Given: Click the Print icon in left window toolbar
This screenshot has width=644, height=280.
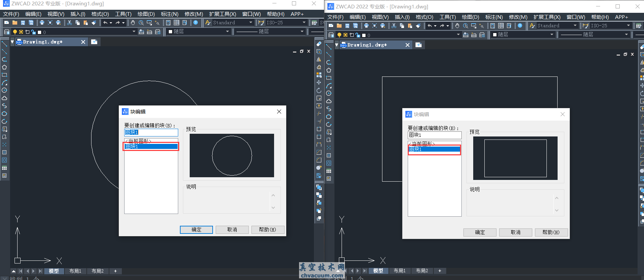Looking at the screenshot, I should click(x=42, y=23).
